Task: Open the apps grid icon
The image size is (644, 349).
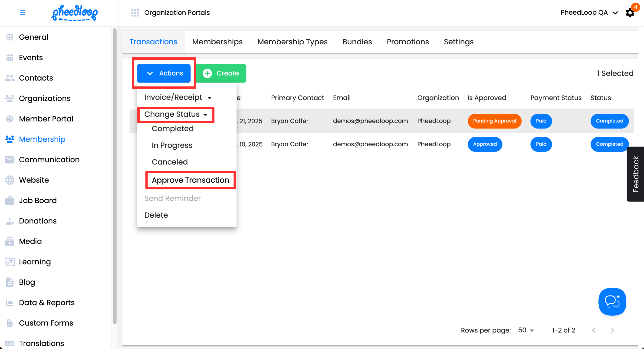Action: point(135,13)
